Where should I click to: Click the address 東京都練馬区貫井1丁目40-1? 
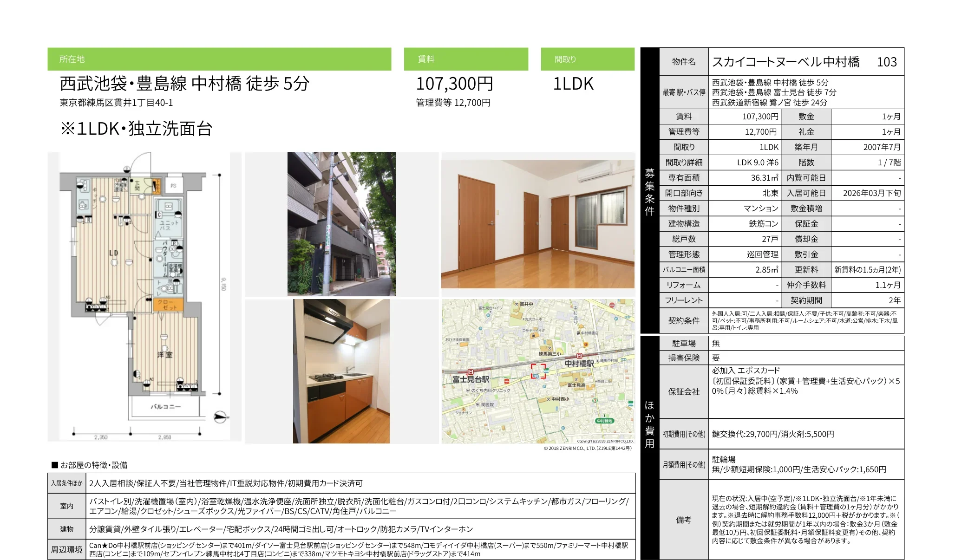(x=116, y=103)
